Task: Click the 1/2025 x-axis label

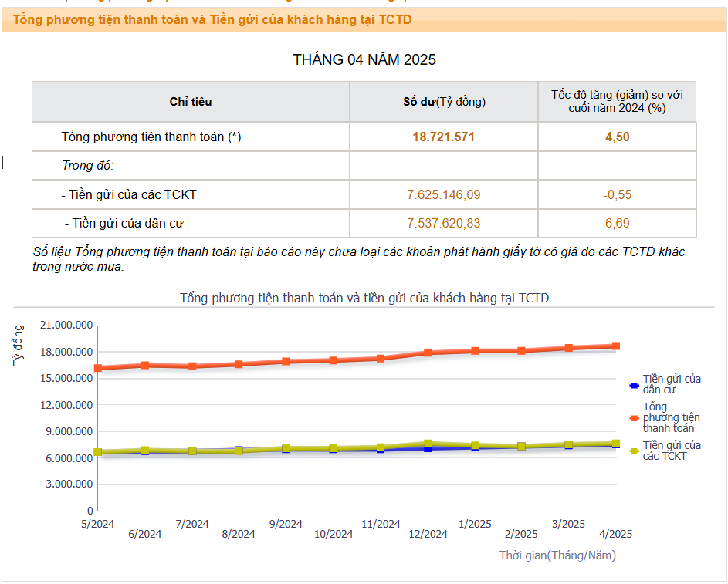Action: tap(475, 524)
